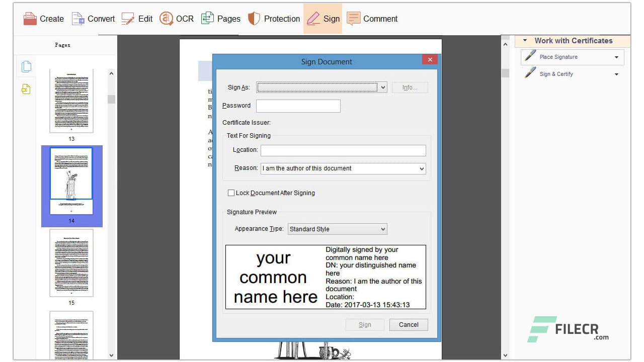Expand the Sign & Certify dropdown arrow
Image resolution: width=644 pixels, height=362 pixels.
point(616,74)
